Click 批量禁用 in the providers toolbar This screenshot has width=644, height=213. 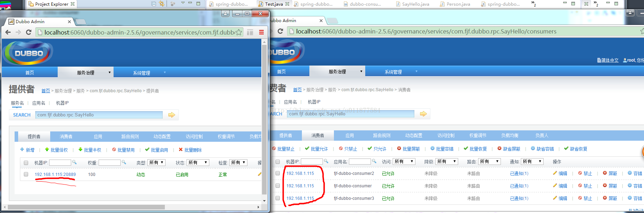124,150
